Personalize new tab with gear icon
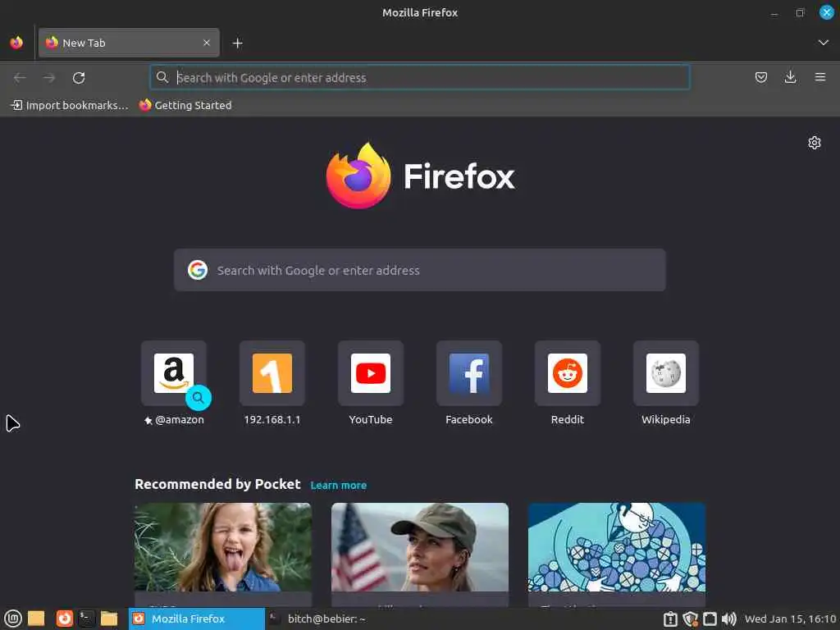 coord(815,143)
